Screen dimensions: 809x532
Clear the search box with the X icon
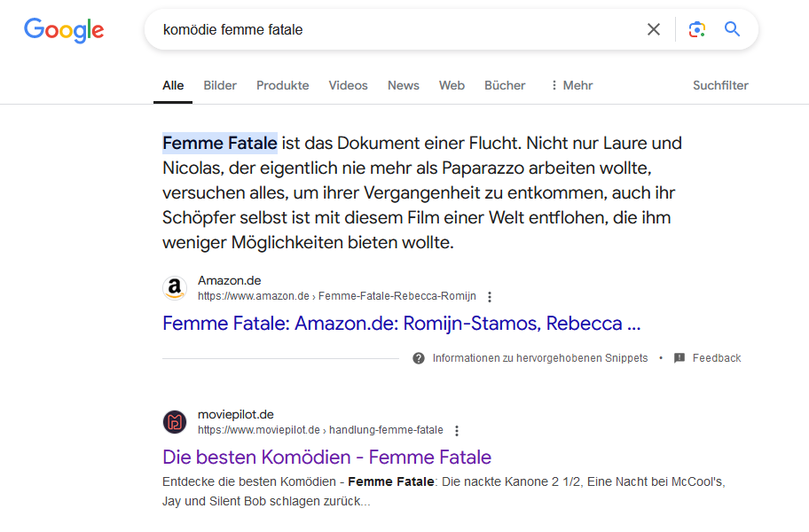click(x=654, y=29)
